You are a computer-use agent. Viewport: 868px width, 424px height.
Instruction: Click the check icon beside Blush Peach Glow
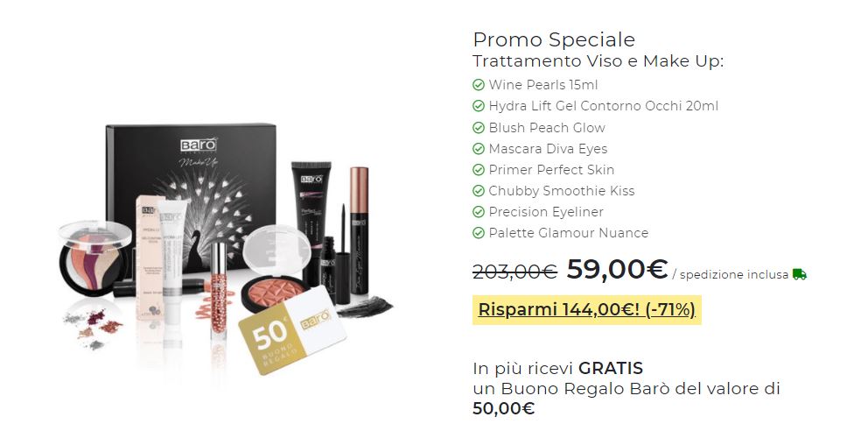pyautogui.click(x=479, y=128)
